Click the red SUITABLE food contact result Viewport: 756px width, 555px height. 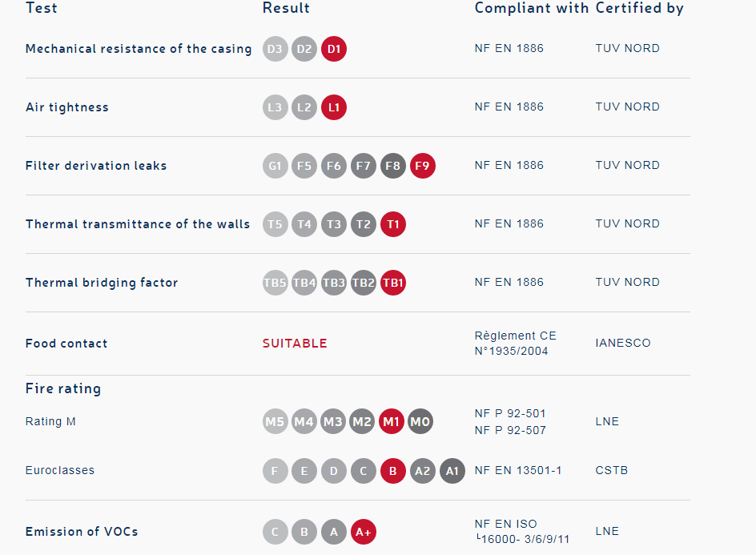point(295,344)
